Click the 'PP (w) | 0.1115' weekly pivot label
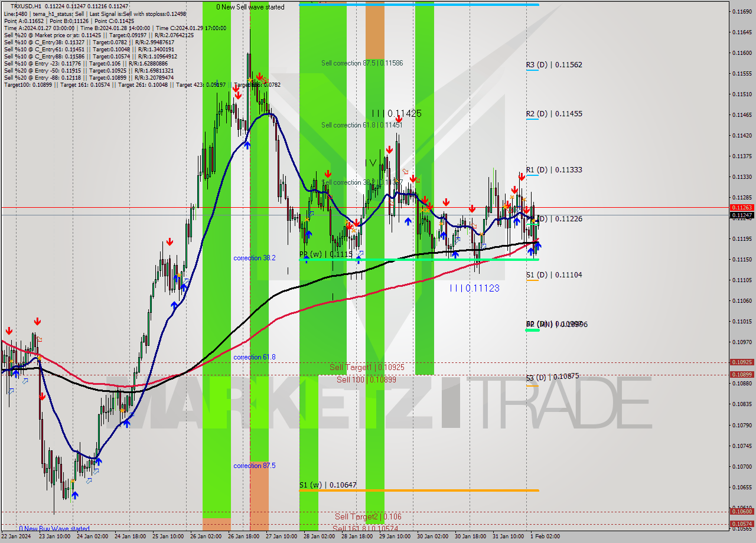The image size is (756, 543). [x=325, y=254]
